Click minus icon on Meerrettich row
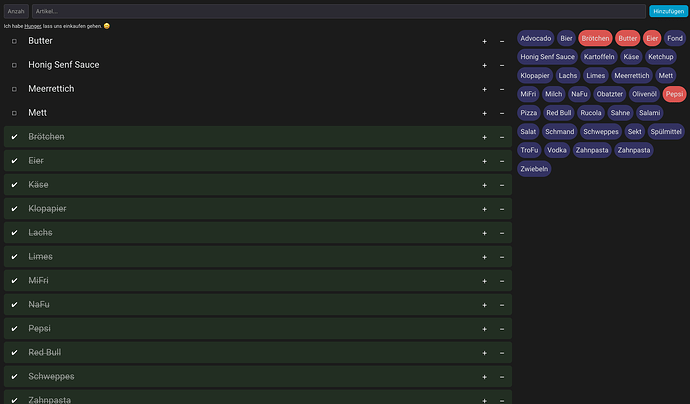This screenshot has height=404, width=690. tap(502, 89)
